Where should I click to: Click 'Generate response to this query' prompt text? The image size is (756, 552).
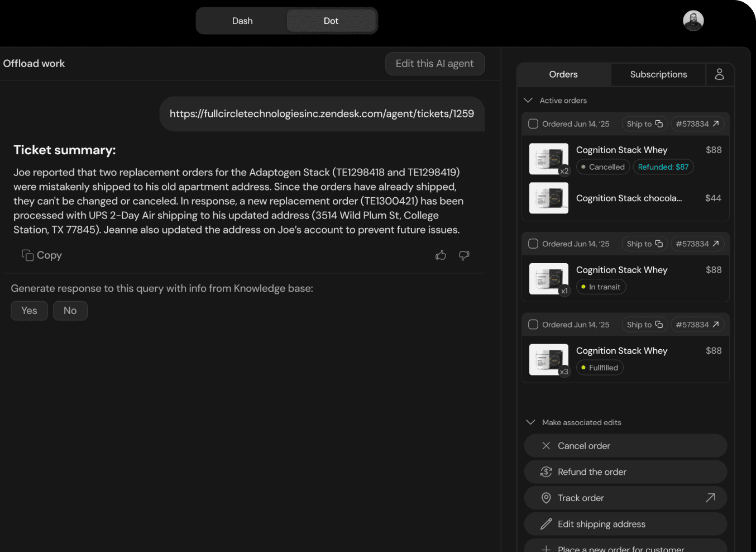click(x=162, y=288)
